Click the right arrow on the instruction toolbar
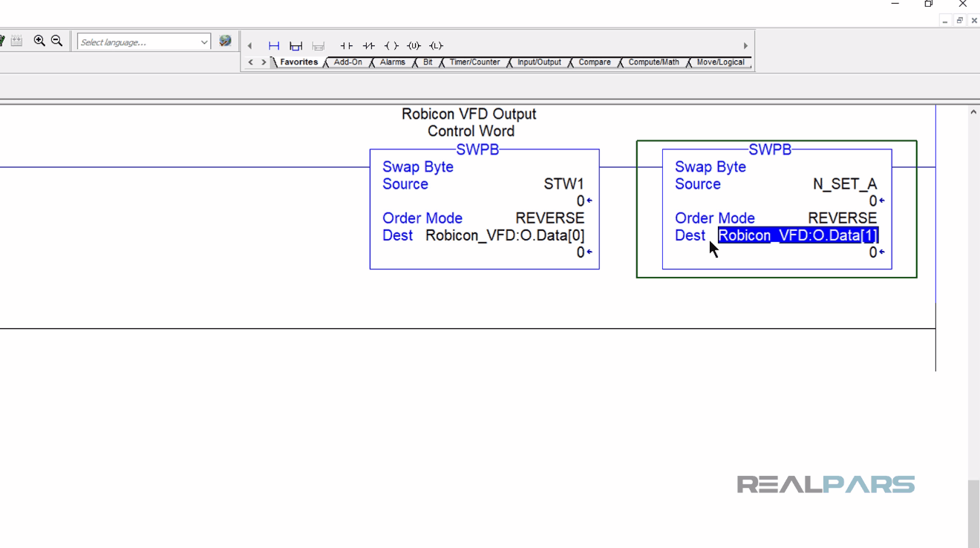Image resolution: width=980 pixels, height=548 pixels. [745, 45]
